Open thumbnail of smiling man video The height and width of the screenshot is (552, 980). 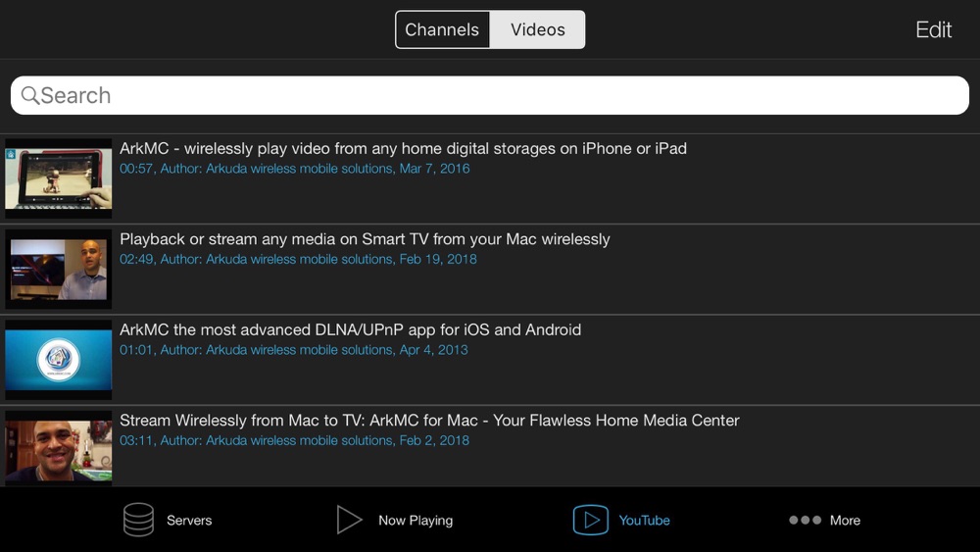[x=58, y=448]
